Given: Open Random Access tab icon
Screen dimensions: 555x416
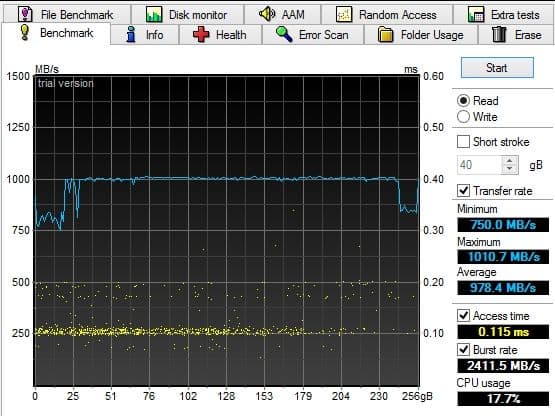Looking at the screenshot, I should 344,15.
